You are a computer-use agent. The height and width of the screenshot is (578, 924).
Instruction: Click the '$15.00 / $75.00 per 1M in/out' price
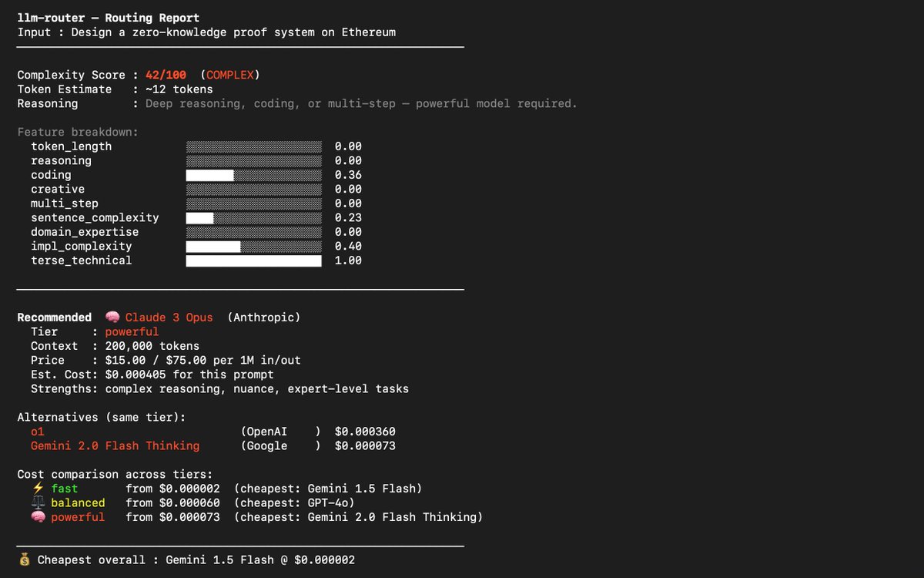coord(203,361)
